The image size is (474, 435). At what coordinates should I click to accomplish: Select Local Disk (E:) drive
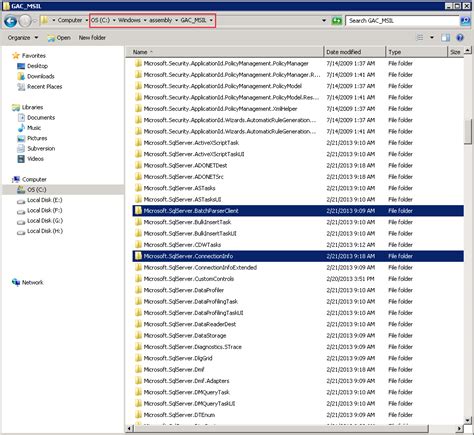coord(40,200)
